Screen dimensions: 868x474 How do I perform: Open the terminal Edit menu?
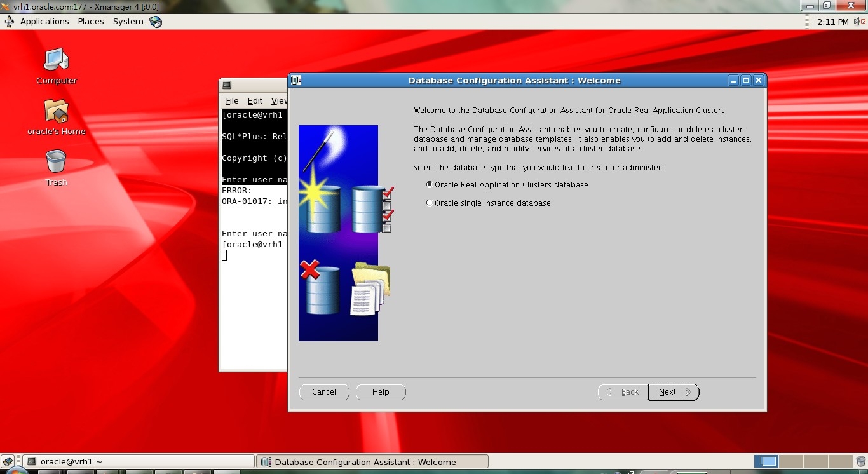click(x=255, y=101)
